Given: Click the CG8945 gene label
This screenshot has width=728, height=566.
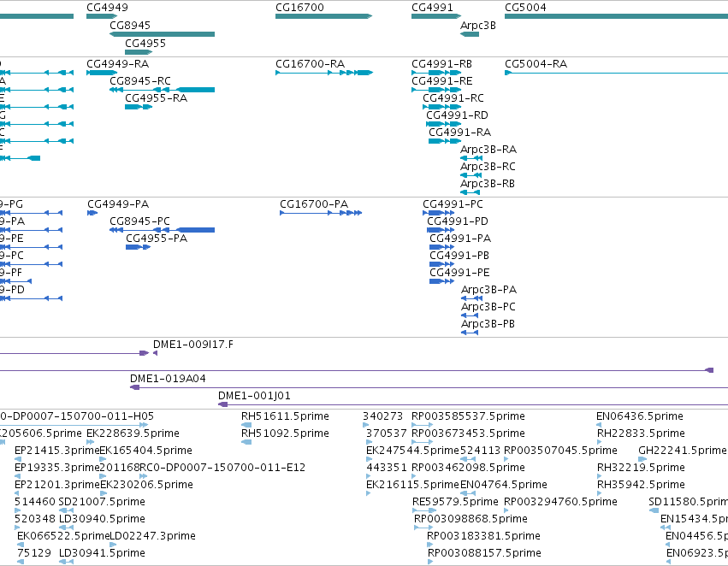Looking at the screenshot, I should [130, 26].
